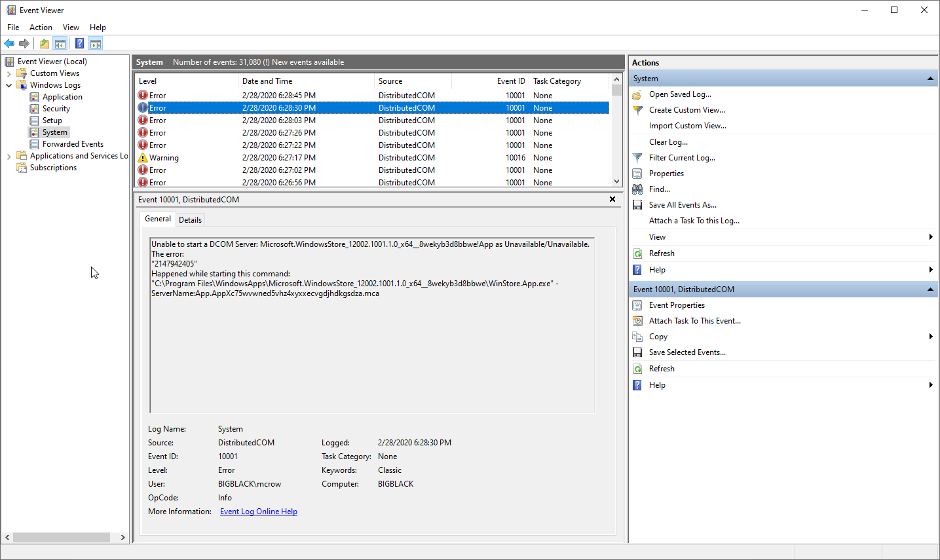Click the yellow Warning icon for event 10016
Image resolution: width=940 pixels, height=560 pixels.
click(x=143, y=158)
